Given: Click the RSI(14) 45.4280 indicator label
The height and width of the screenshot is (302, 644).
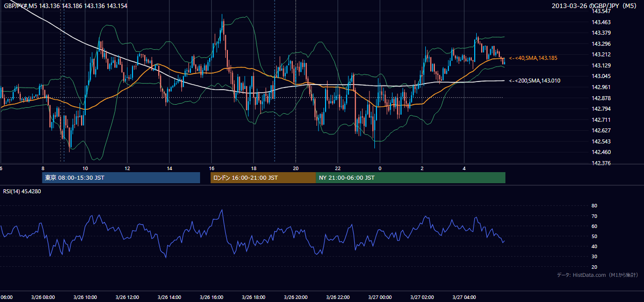Looking at the screenshot, I should point(22,191).
